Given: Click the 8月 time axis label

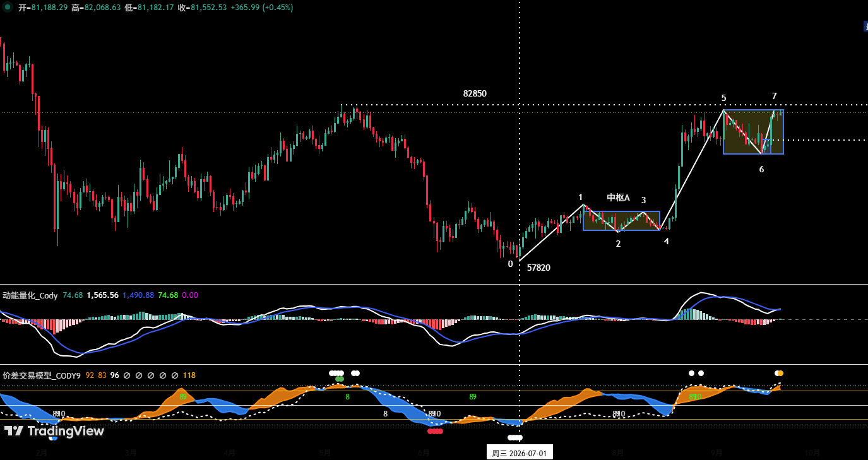Looking at the screenshot, I should click(x=618, y=452).
